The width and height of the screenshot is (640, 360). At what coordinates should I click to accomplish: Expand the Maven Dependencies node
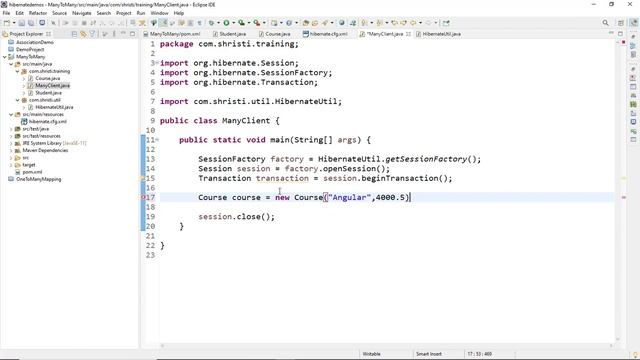pos(11,150)
